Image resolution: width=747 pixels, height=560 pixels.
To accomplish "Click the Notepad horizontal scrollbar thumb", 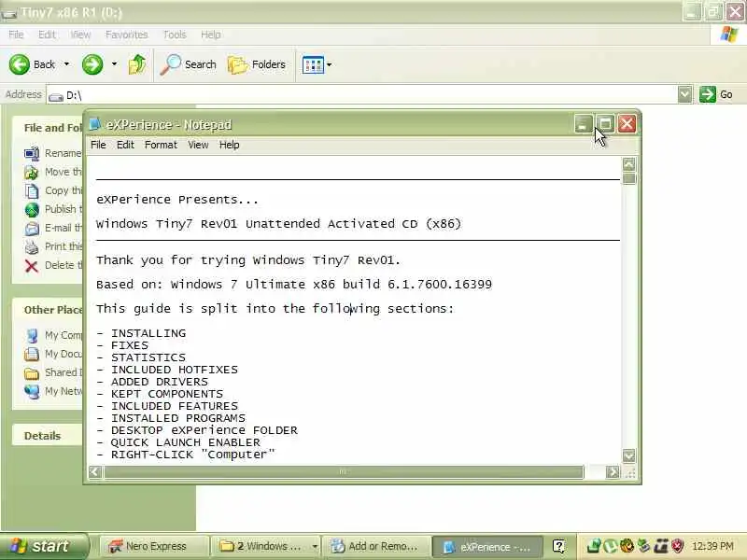I will click(344, 472).
